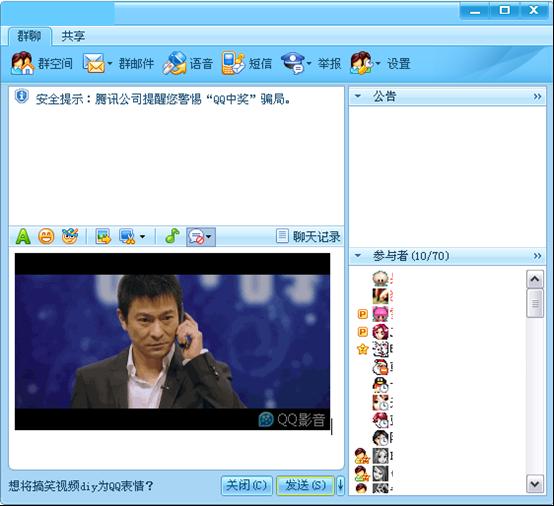Switch to the 共享 tab
The width and height of the screenshot is (554, 506).
point(73,36)
